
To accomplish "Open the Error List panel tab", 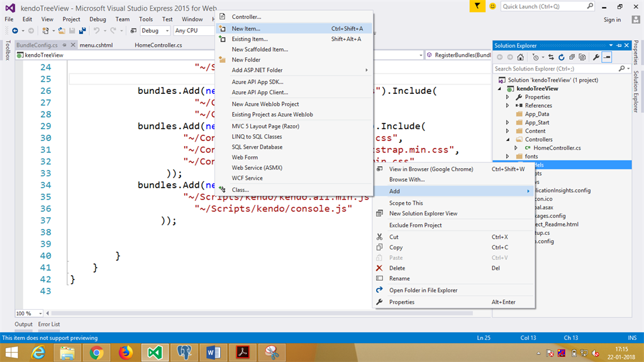I will [49, 324].
